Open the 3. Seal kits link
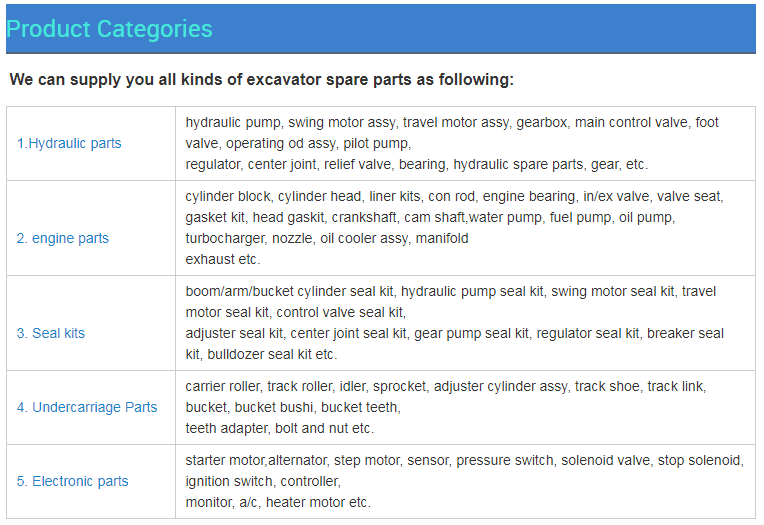 [x=51, y=333]
